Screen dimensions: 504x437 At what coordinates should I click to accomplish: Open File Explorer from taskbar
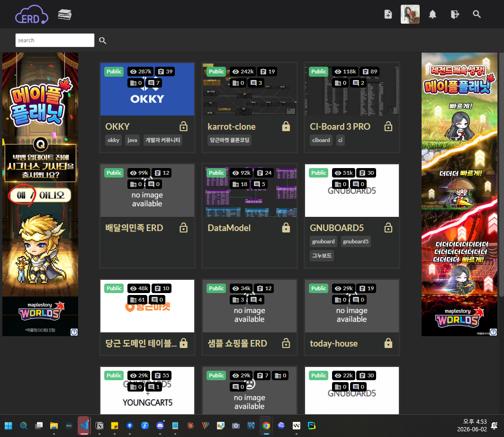[x=54, y=426]
